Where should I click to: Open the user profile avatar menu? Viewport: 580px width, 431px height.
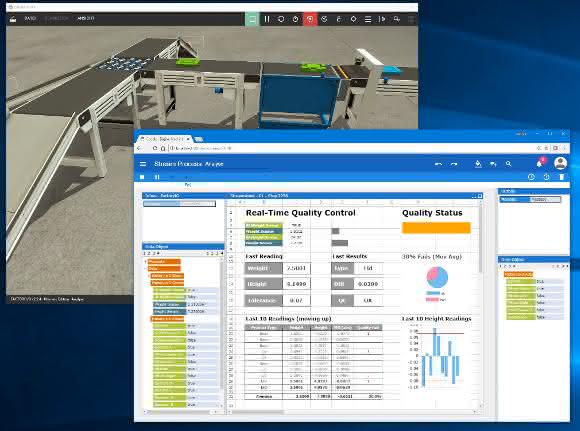(560, 163)
